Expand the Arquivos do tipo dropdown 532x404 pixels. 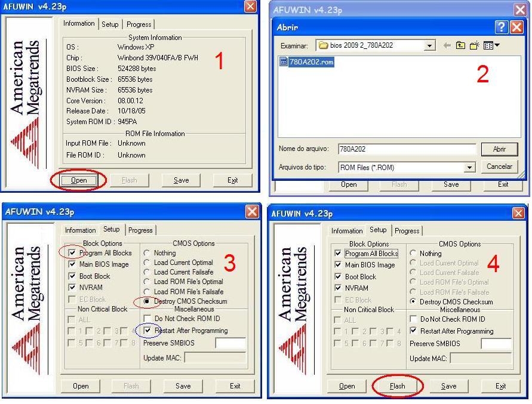pyautogui.click(x=469, y=167)
